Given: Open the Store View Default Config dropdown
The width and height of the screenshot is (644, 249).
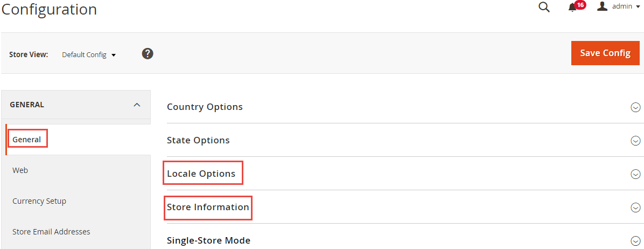Looking at the screenshot, I should 89,54.
